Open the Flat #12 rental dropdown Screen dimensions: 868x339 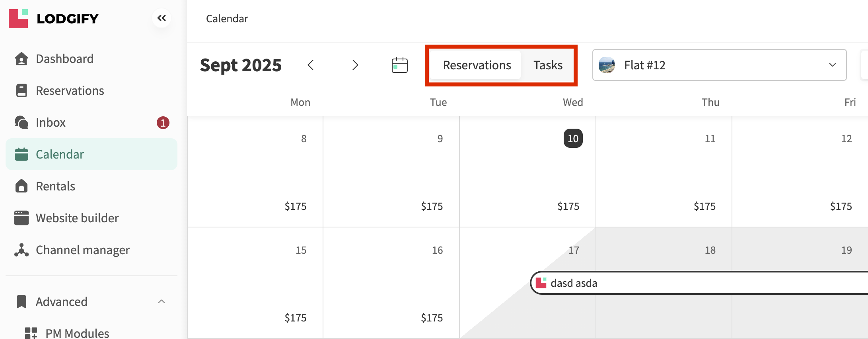[x=719, y=65]
